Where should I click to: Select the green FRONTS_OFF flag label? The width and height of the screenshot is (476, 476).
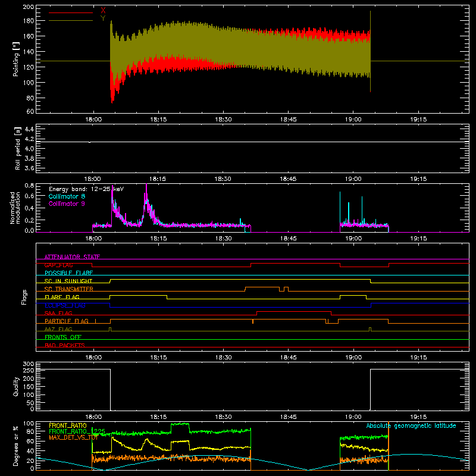(63, 337)
